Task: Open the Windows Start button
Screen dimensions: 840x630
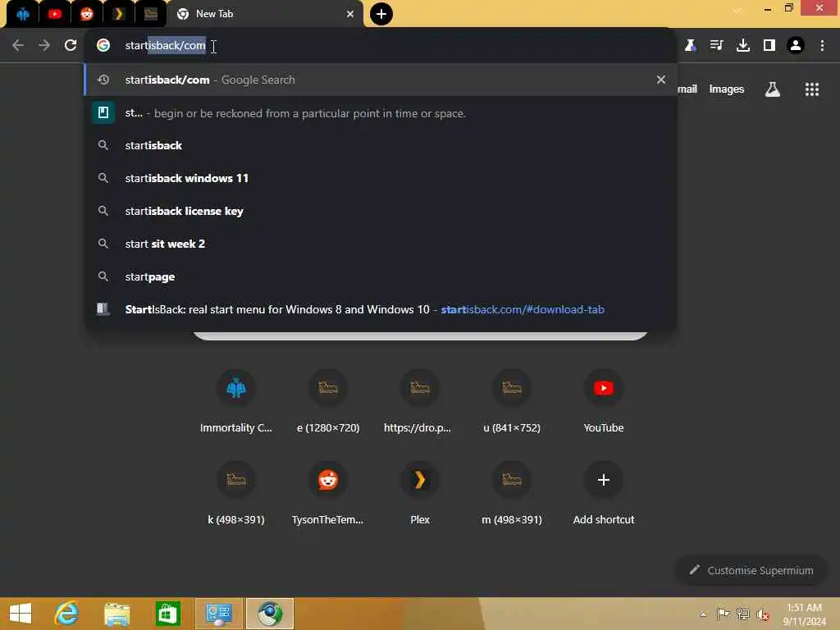Action: [x=21, y=614]
